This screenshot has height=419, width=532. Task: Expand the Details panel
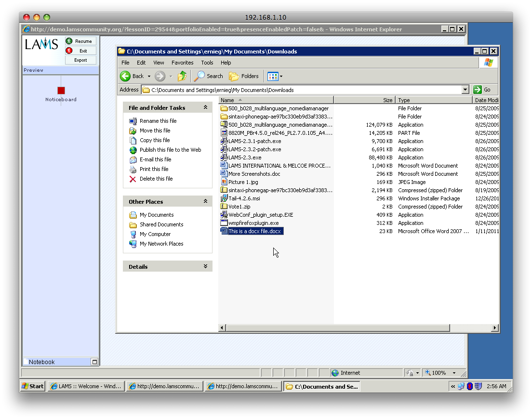(x=205, y=267)
